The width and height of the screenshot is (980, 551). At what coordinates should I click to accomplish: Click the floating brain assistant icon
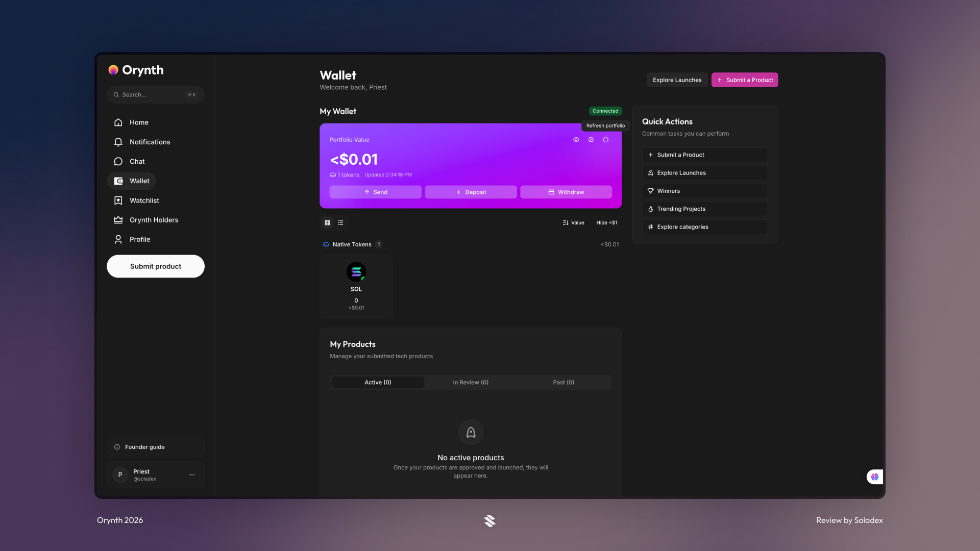click(874, 477)
